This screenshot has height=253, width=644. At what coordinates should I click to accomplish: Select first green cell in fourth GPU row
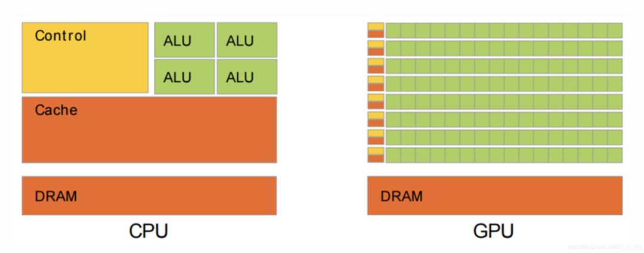coord(393,84)
